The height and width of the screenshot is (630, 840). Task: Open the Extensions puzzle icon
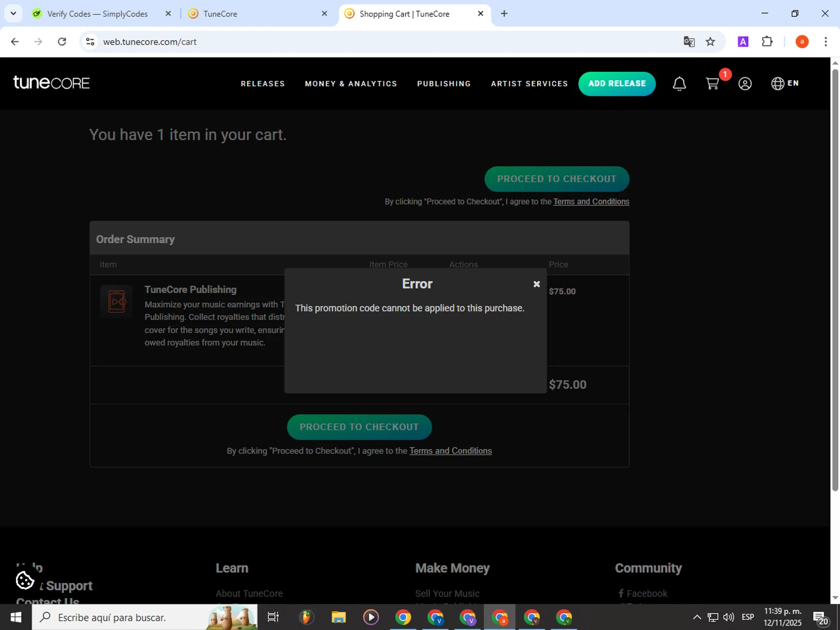pyautogui.click(x=767, y=42)
